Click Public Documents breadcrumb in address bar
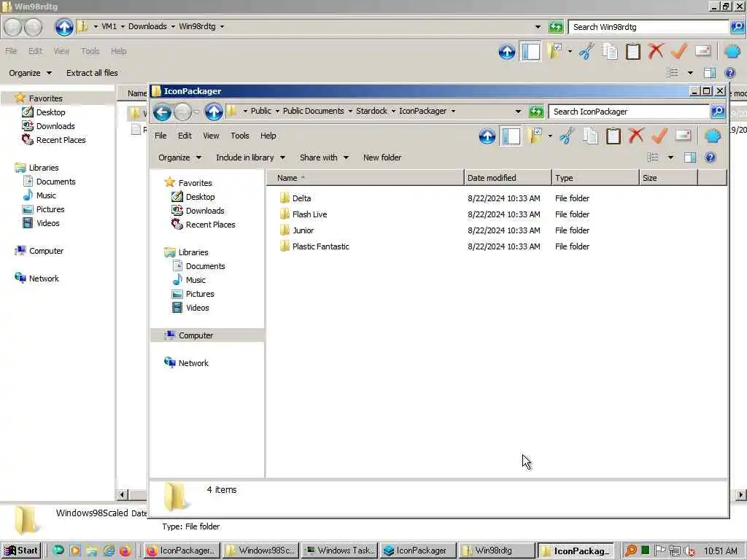This screenshot has width=747, height=560. pos(313,111)
